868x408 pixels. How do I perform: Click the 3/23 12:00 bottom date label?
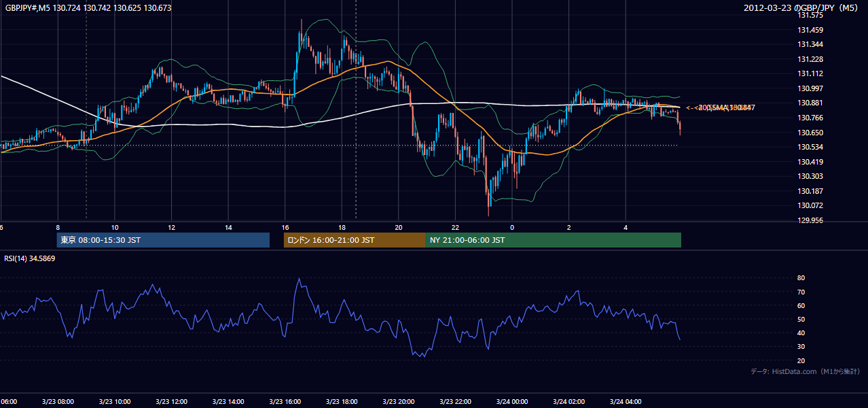click(171, 401)
